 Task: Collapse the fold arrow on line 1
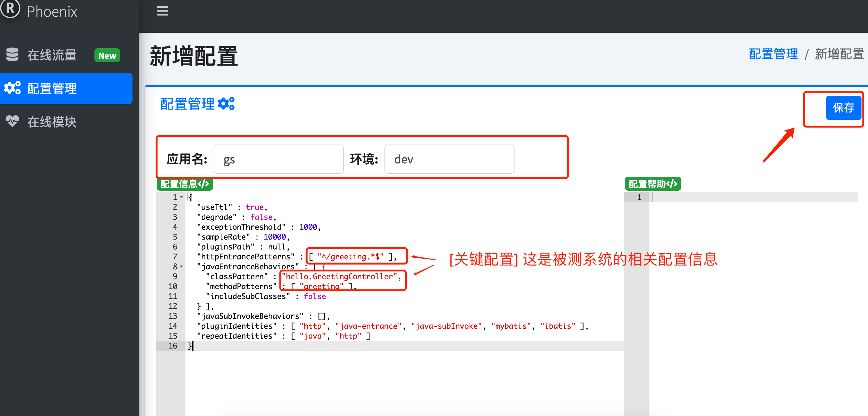(x=182, y=197)
